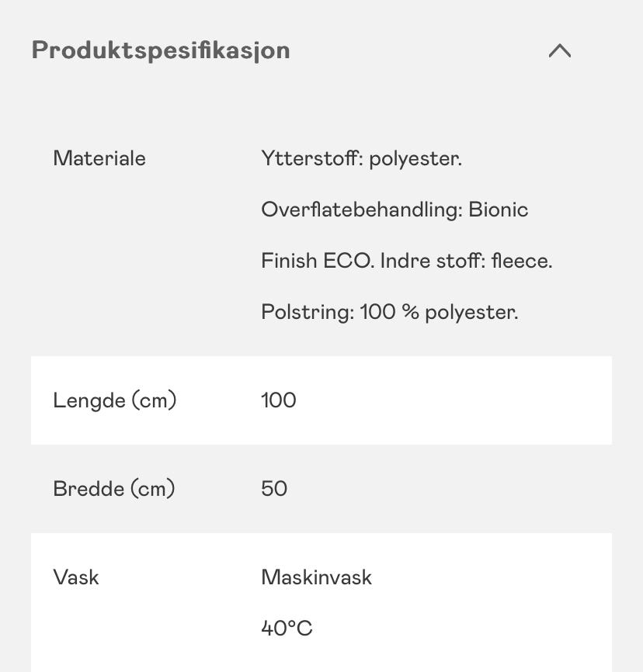Collapse the Produktspesifikasjon section with the chevron
The image size is (643, 672).
[559, 50]
